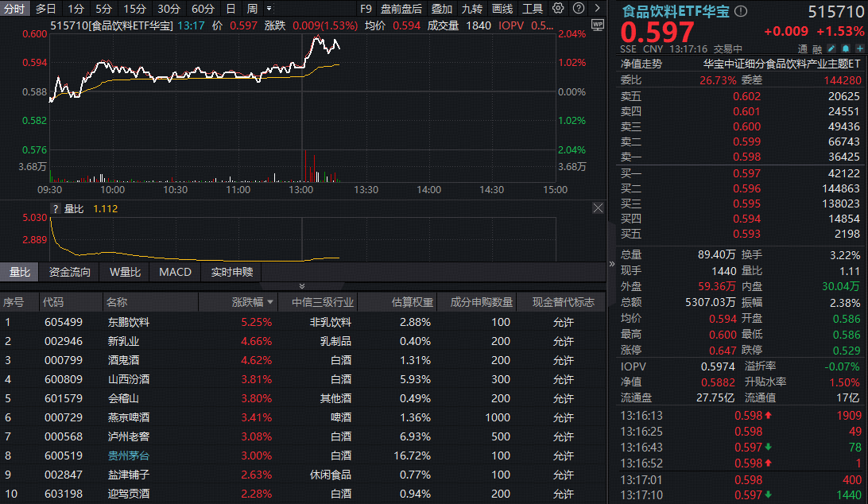This screenshot has height=504, width=868.
Task: Toggle 盘前盘后 pre/post market display
Action: pyautogui.click(x=401, y=9)
